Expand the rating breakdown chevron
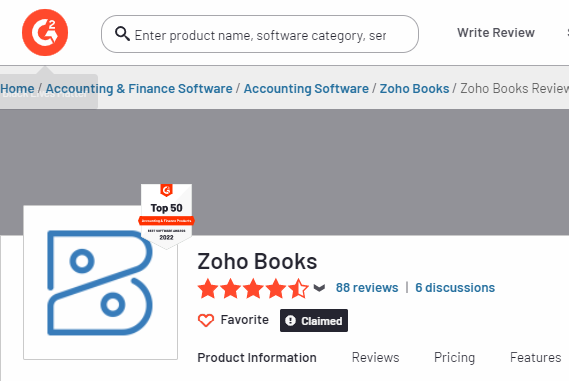This screenshot has width=569, height=381. click(319, 288)
